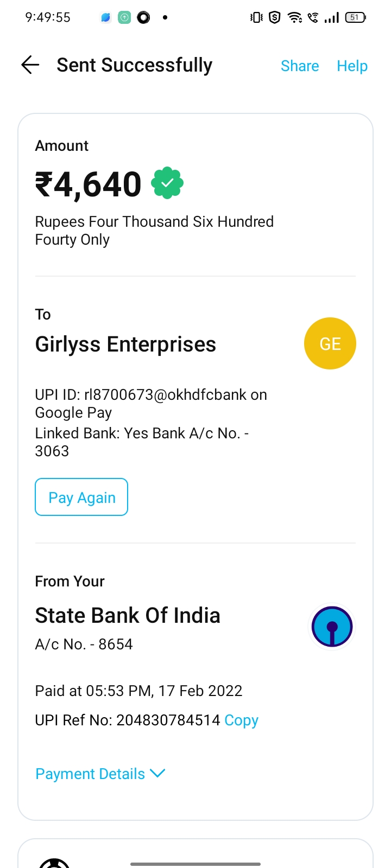Screen dimensions: 391x868
Task: Expand the Payment Details section
Action: coord(90,774)
